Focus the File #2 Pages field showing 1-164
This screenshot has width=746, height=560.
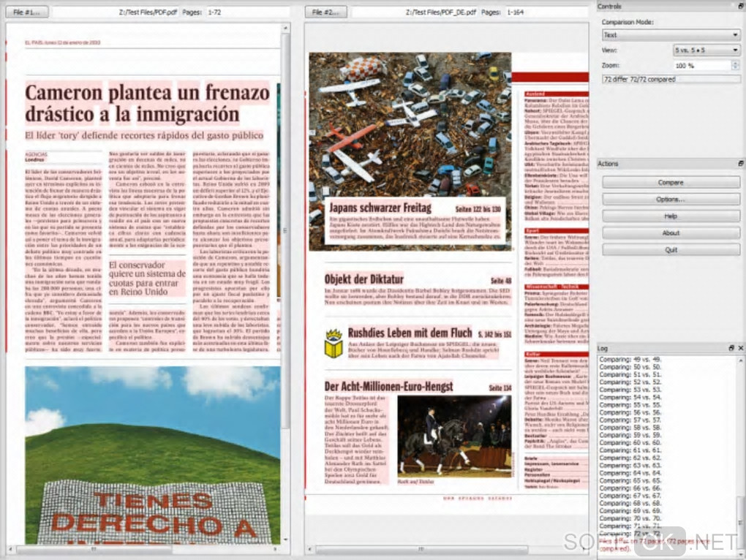point(546,12)
